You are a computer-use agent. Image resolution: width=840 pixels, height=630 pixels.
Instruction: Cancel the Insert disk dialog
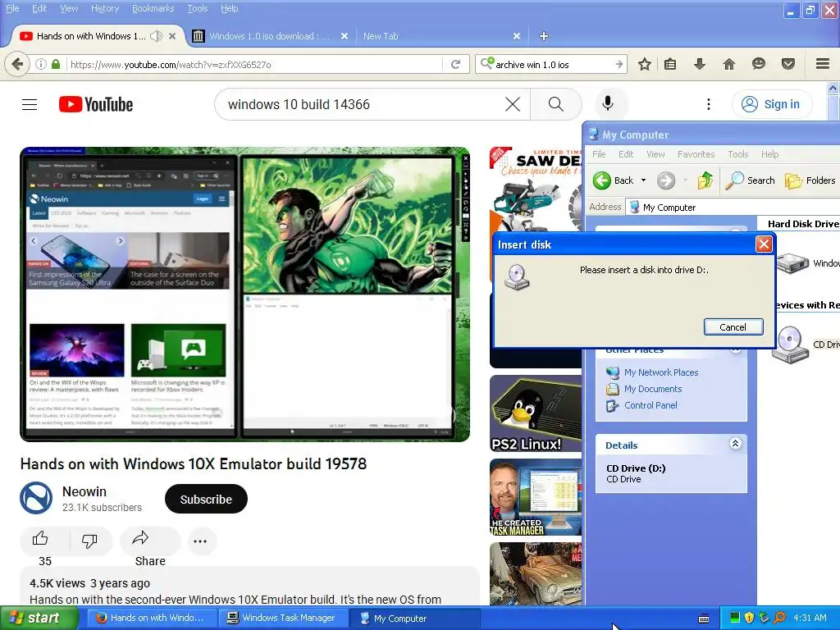click(x=733, y=326)
